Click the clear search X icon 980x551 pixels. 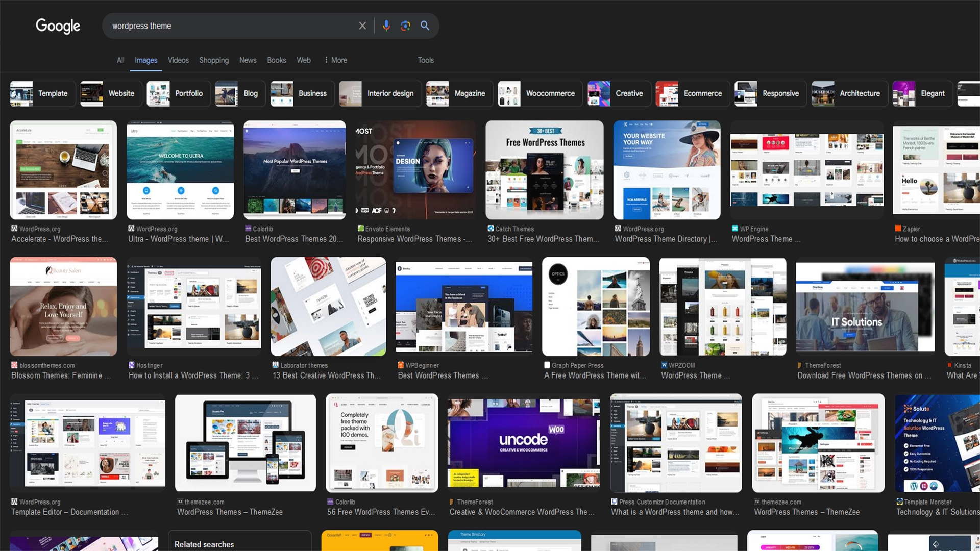(x=362, y=26)
